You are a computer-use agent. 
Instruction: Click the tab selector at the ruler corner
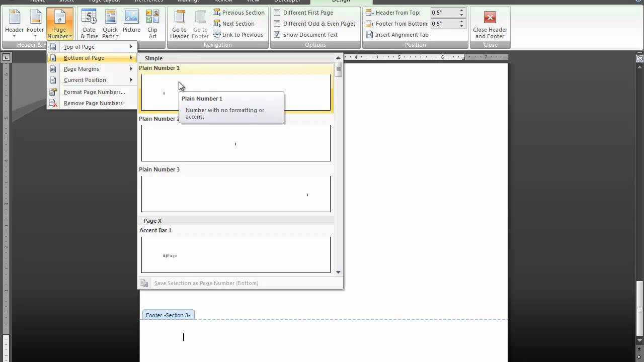tap(6, 58)
